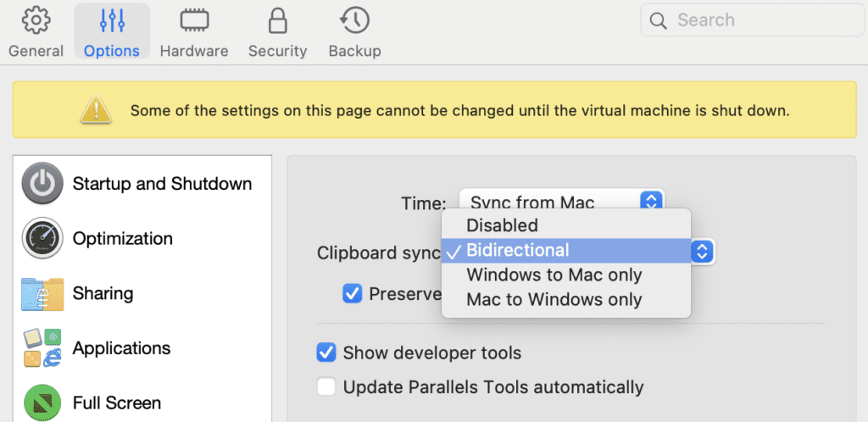The height and width of the screenshot is (422, 868).
Task: Select the Applications icon in sidebar
Action: pyautogui.click(x=42, y=348)
